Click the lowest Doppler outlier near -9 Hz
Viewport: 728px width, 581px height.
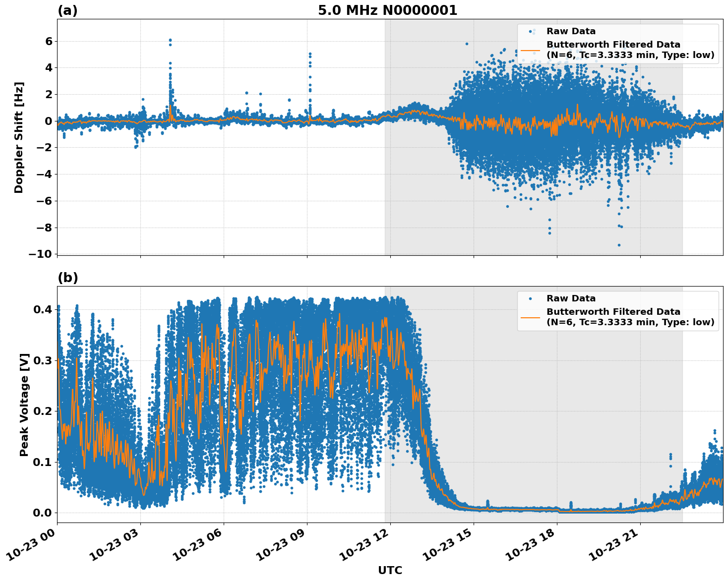pos(618,244)
